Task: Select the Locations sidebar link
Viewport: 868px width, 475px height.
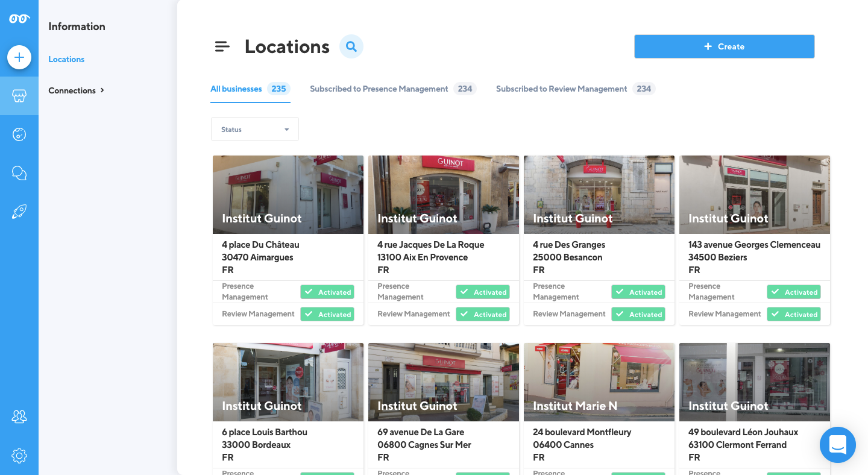Action: point(66,59)
